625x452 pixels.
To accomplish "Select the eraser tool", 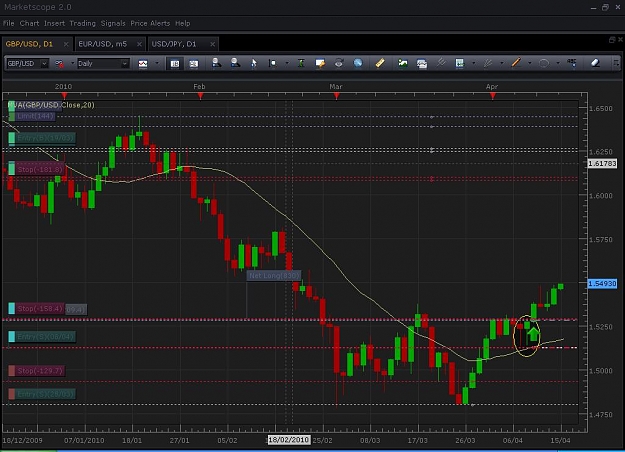I will click(596, 63).
